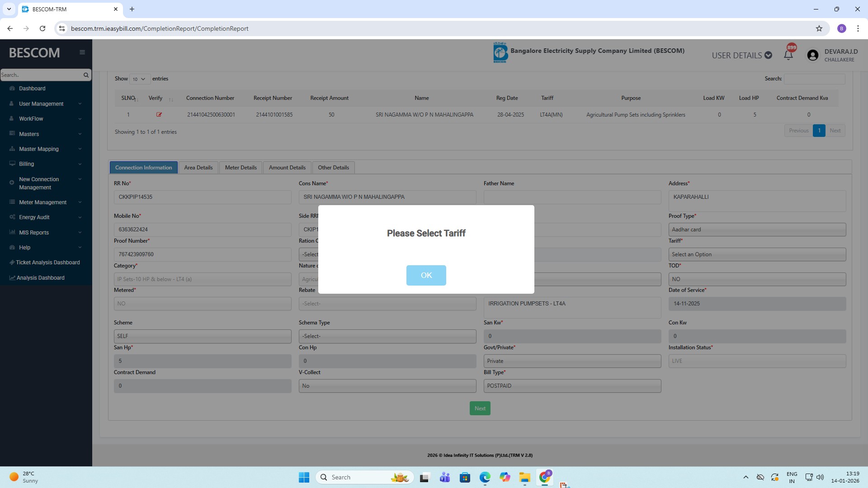Bookmark this page with star icon
868x488 pixels.
[x=819, y=28]
